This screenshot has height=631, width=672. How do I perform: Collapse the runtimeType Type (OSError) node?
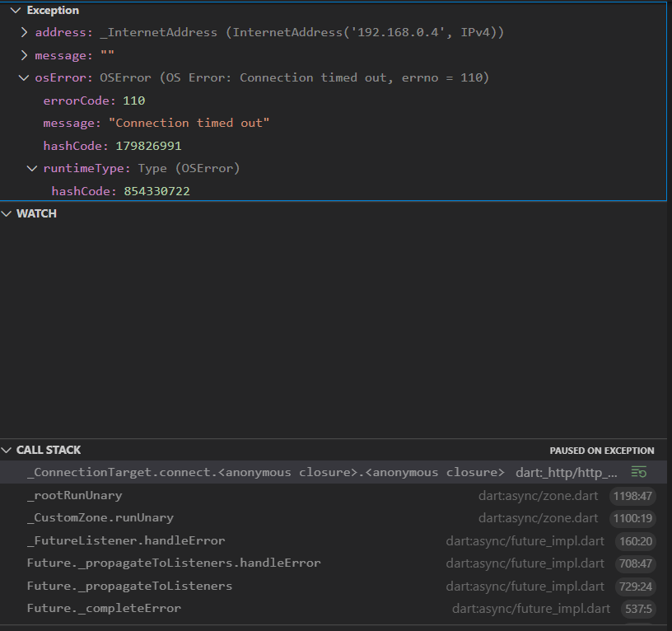pos(32,169)
